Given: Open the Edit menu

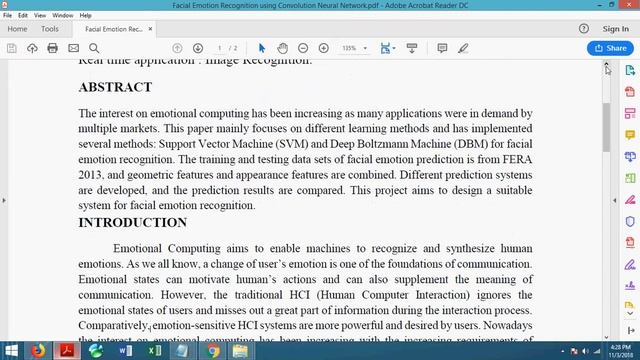Looking at the screenshot, I should tap(23, 16).
